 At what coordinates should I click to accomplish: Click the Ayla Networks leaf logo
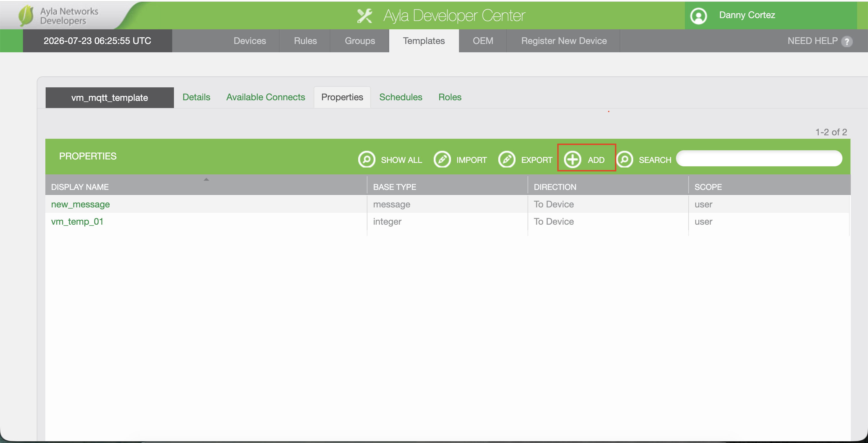[x=26, y=16]
